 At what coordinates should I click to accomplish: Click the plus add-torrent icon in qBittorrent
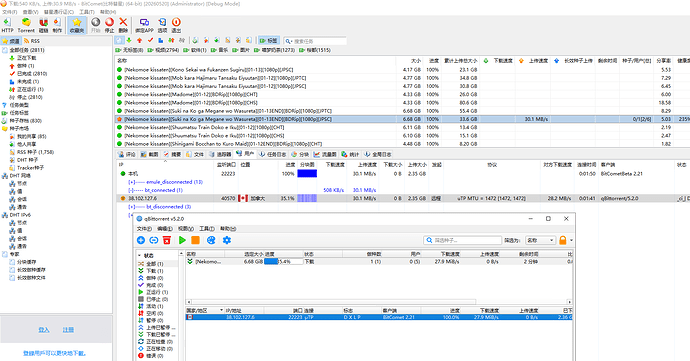click(x=141, y=240)
